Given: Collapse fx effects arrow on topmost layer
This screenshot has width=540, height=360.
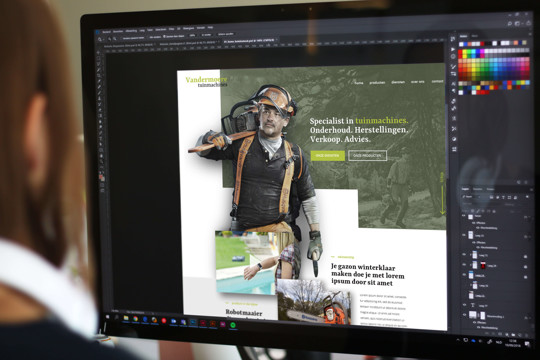Looking at the screenshot, I should click(530, 217).
